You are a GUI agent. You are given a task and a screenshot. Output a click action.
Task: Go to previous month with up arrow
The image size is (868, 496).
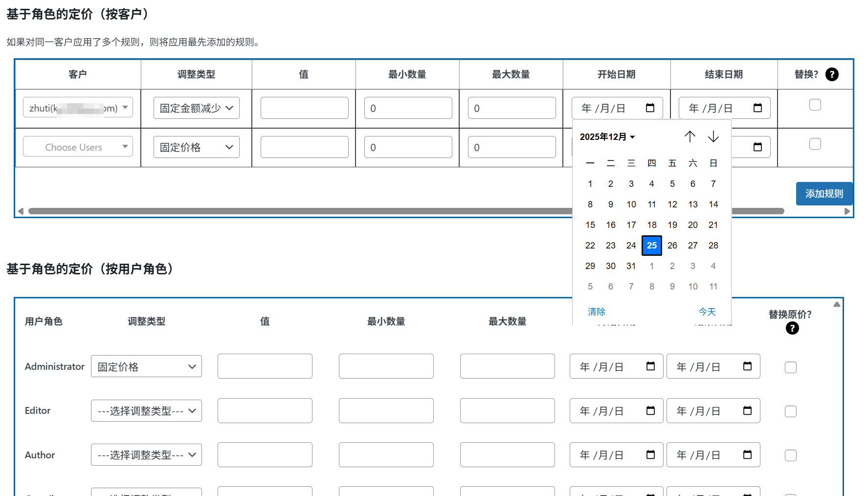(690, 136)
